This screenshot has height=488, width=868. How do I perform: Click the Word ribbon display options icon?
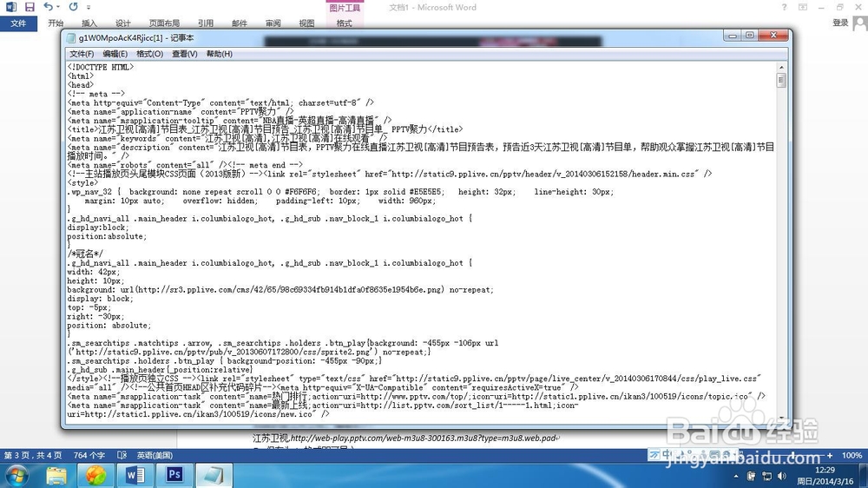(803, 7)
